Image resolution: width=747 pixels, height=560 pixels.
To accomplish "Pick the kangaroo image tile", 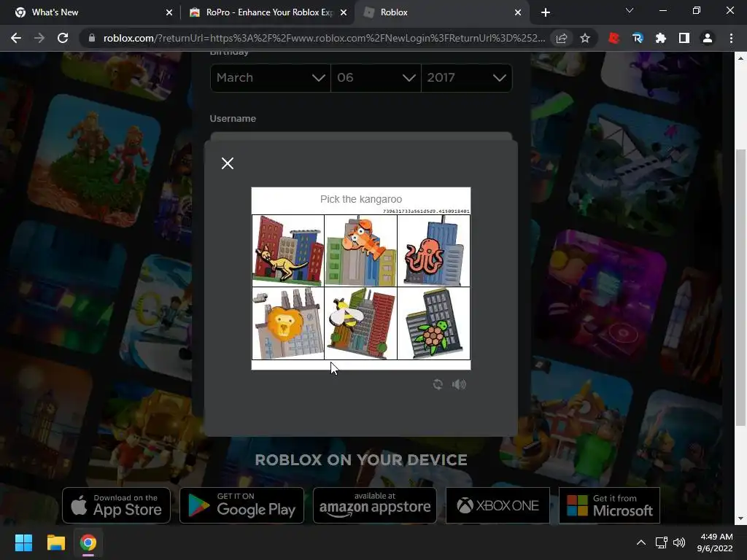I will pyautogui.click(x=288, y=251).
